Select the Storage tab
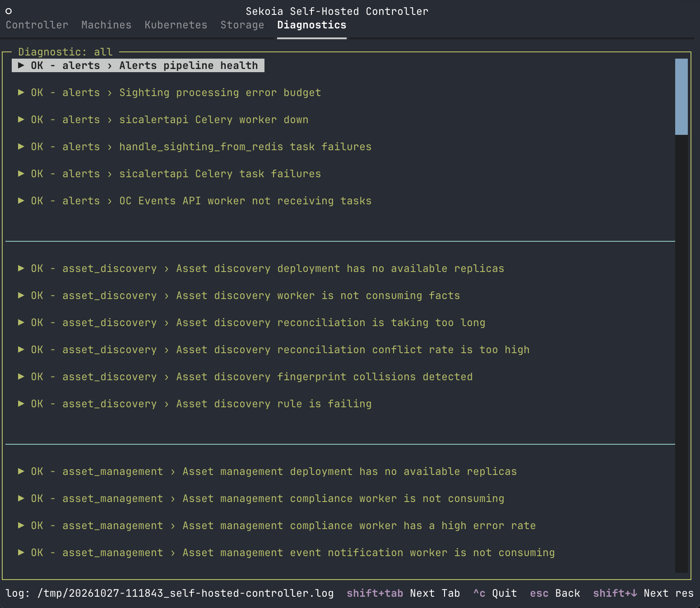Screen dimensions: 700x608 click(242, 25)
